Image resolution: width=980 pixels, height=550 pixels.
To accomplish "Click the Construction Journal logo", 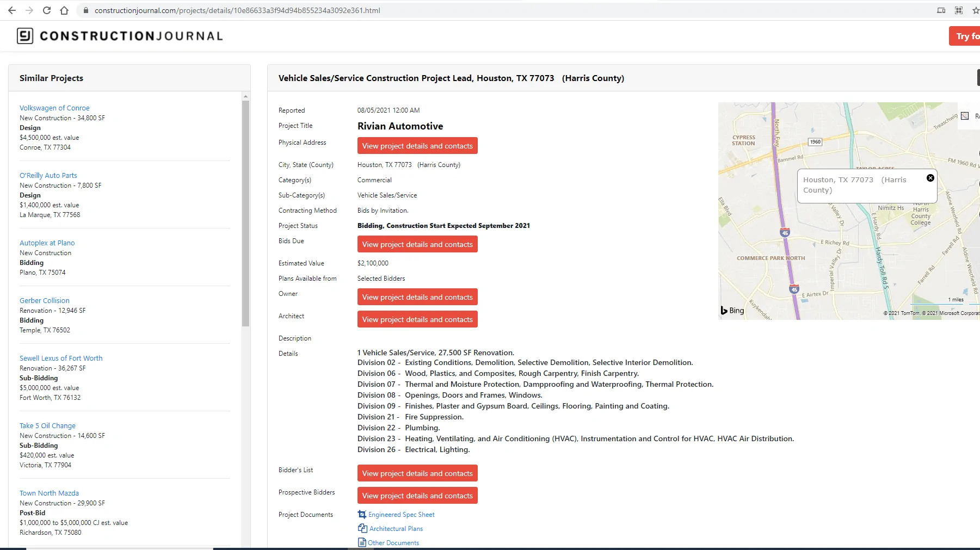I will click(120, 36).
